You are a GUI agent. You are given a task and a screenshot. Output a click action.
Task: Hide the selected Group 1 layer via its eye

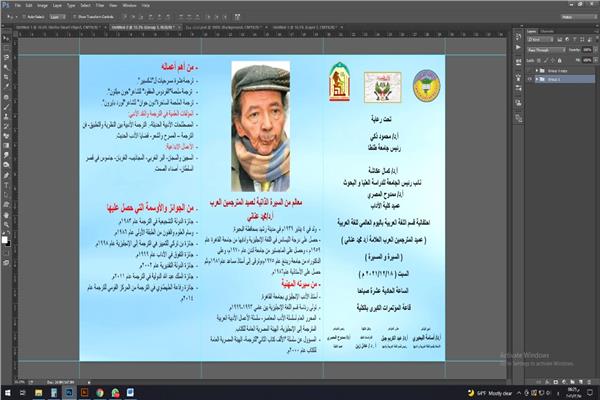530,79
